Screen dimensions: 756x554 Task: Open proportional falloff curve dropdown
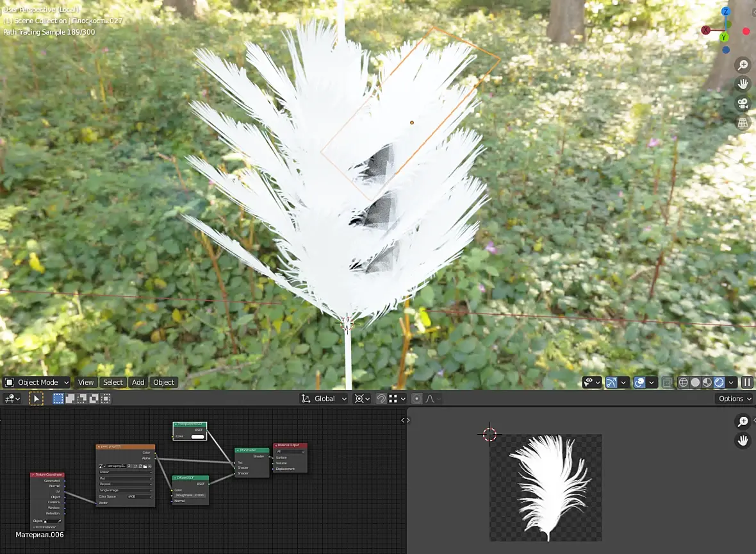pyautogui.click(x=432, y=399)
